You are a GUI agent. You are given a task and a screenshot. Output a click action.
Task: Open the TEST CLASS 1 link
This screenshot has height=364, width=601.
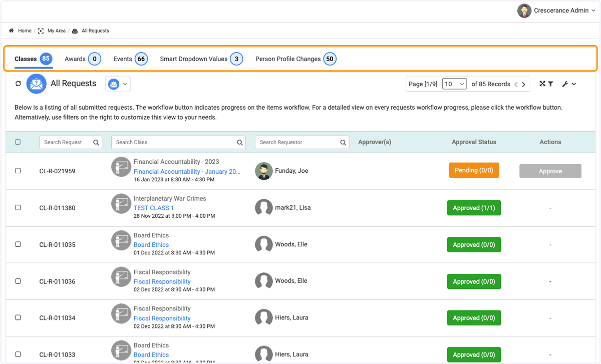click(154, 208)
